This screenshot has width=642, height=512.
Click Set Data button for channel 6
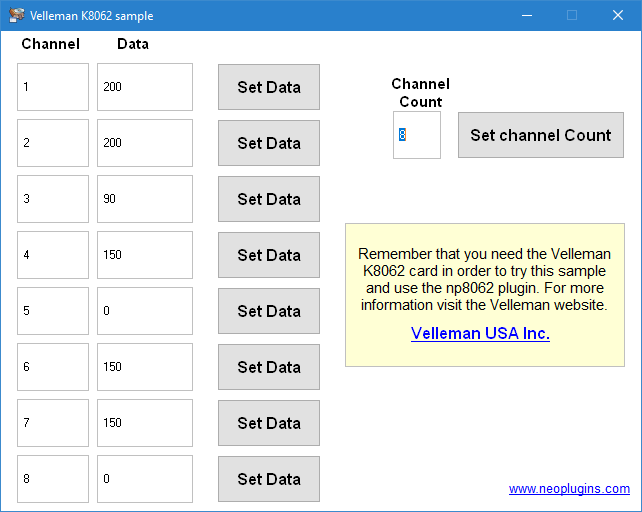tap(269, 367)
